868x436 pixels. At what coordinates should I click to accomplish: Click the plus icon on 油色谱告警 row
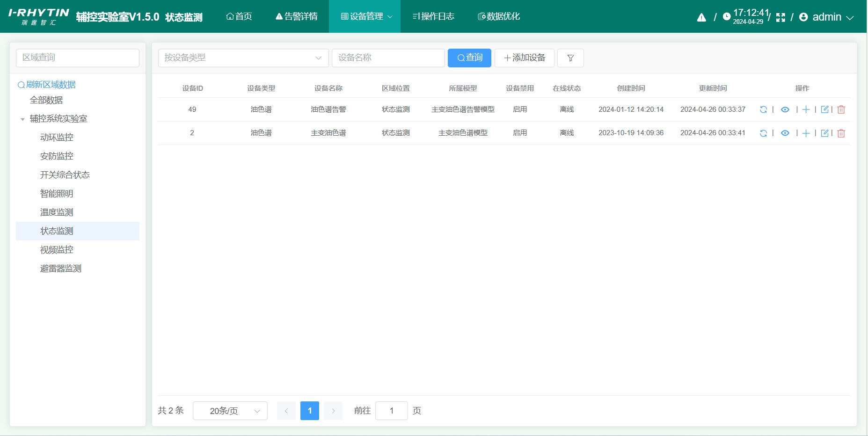click(806, 109)
